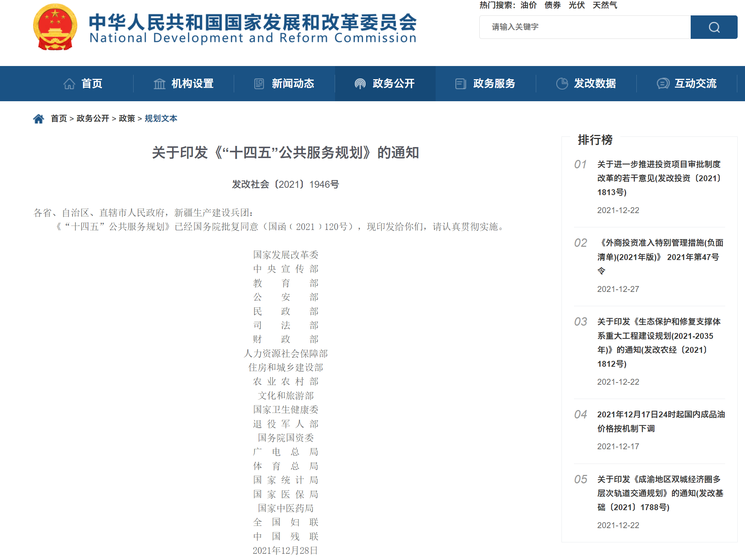
Task: Click signatory 人力资源社会保障部
Action: 286,354
